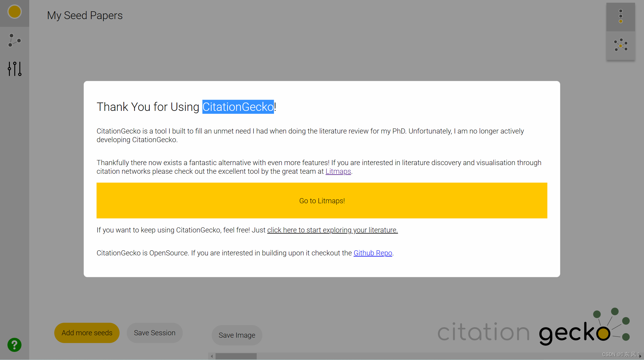The width and height of the screenshot is (644, 360).
Task: Open the connected papers network sidebar icon
Action: (x=14, y=40)
